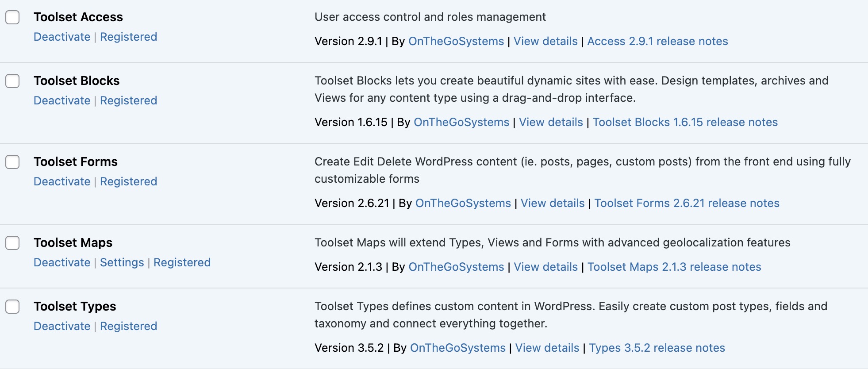Open OnTheGoSystems author link for Toolset Blocks
This screenshot has width=868, height=369.
pos(461,122)
